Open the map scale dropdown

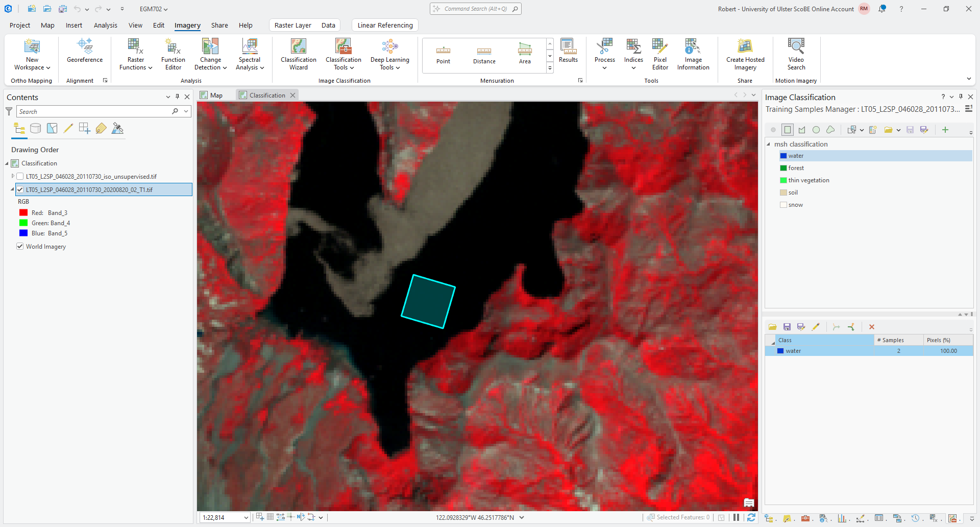[x=246, y=517]
